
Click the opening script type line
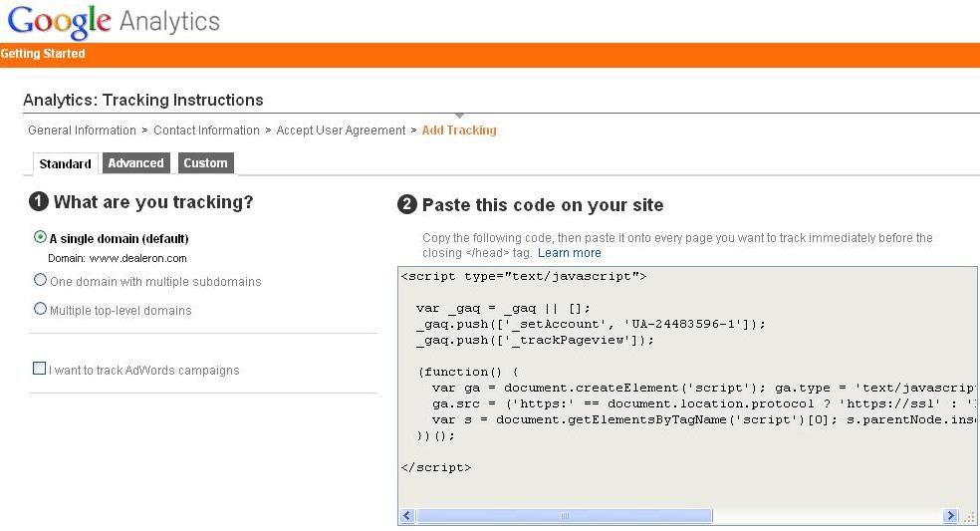(524, 276)
